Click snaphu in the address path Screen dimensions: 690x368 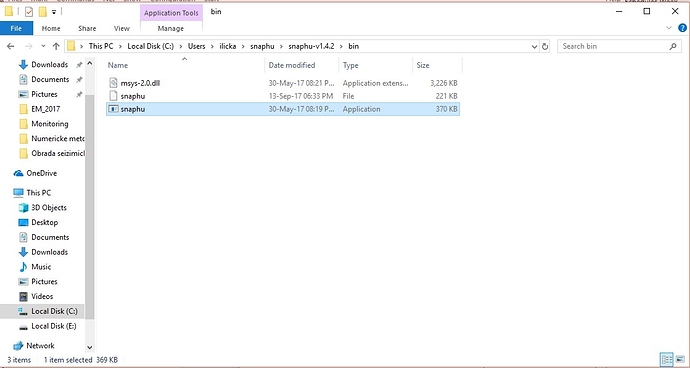[x=262, y=46]
